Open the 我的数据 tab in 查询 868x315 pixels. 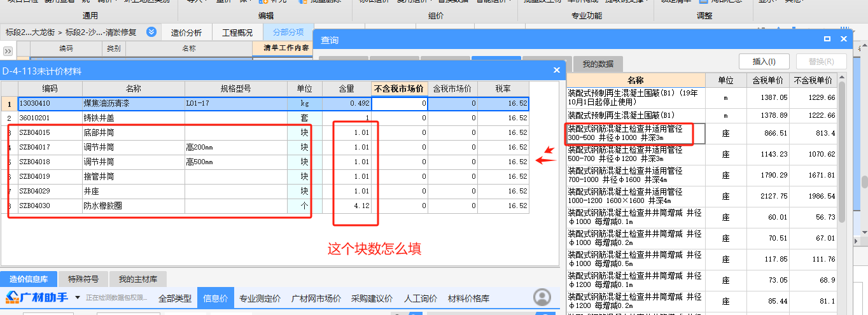[598, 64]
